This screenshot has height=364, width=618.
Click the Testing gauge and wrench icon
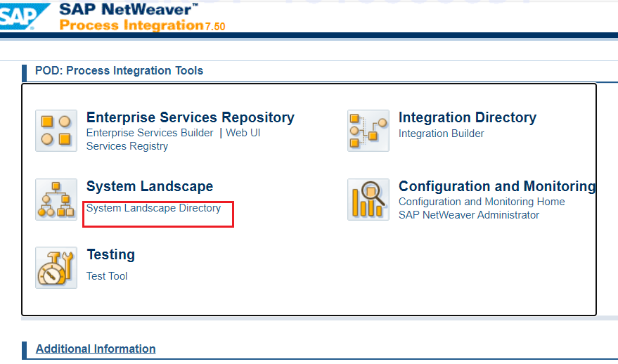click(56, 268)
